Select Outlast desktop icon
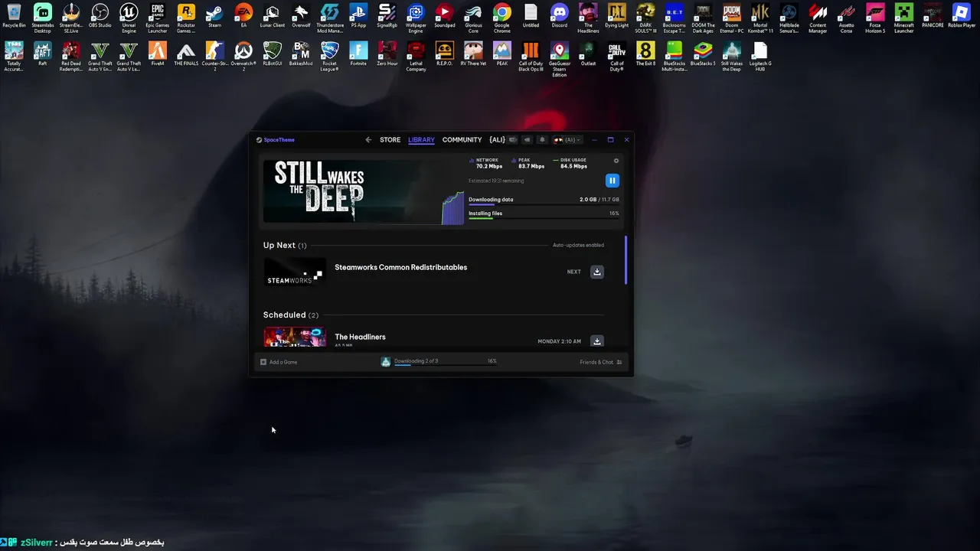Image resolution: width=980 pixels, height=551 pixels. click(x=588, y=54)
